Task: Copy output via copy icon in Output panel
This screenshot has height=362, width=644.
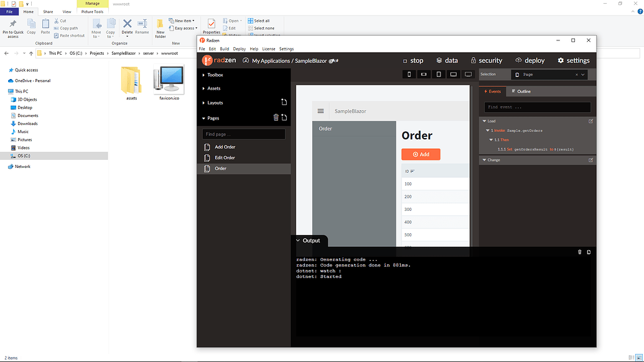Action: click(589, 252)
